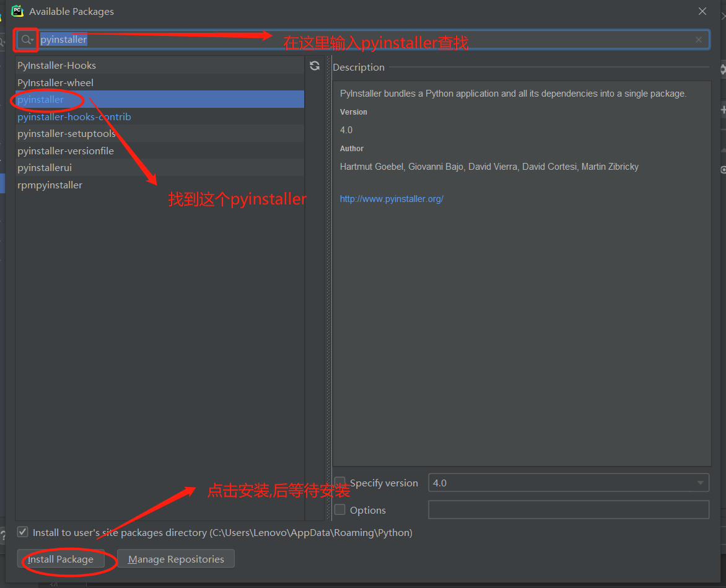
Task: Disable install to user's site packages directory
Action: click(22, 532)
